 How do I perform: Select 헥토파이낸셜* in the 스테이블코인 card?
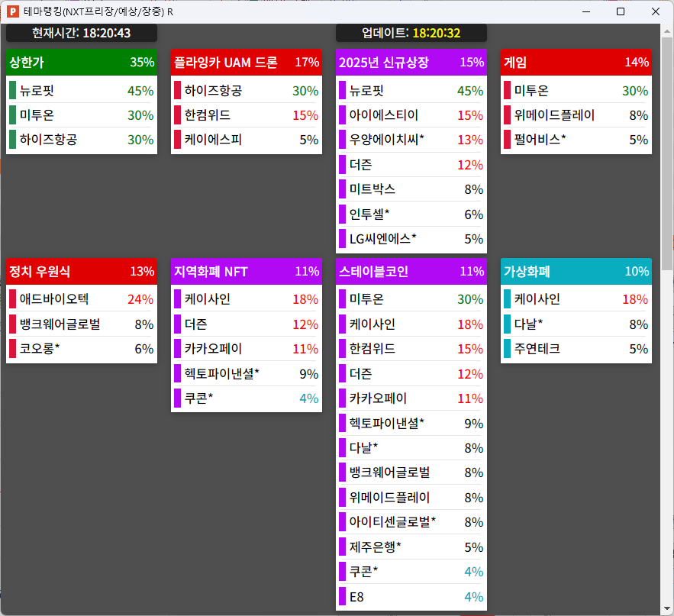411,423
